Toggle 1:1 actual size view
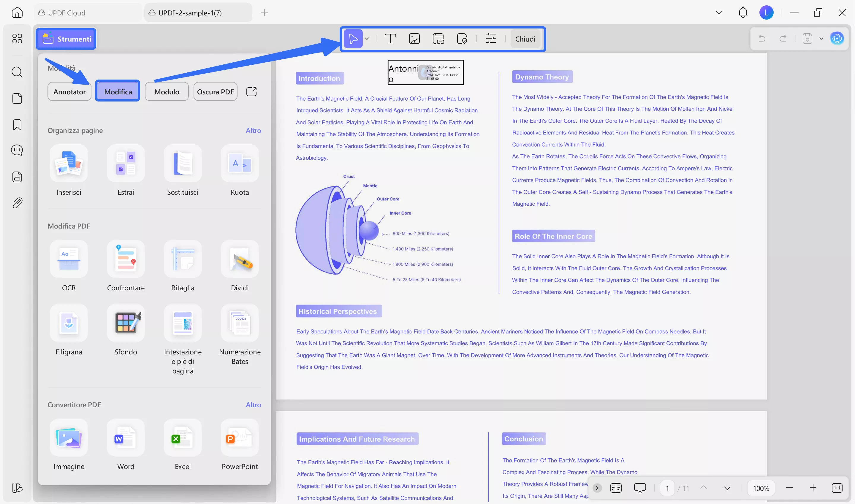 click(x=837, y=488)
